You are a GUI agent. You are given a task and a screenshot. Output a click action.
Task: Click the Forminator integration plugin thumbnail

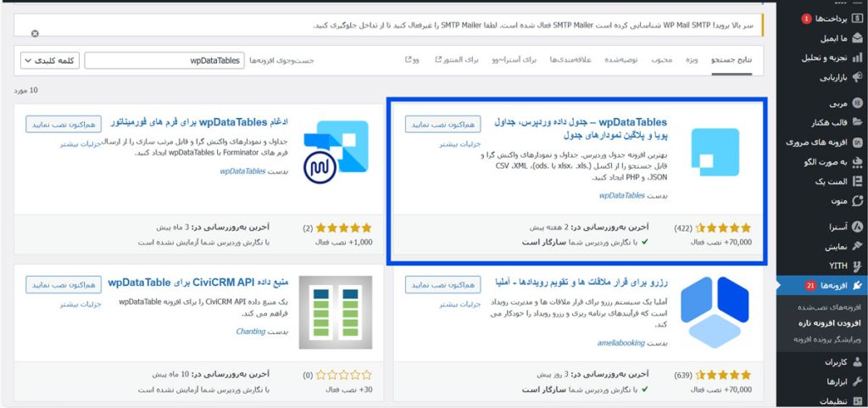coord(336,152)
